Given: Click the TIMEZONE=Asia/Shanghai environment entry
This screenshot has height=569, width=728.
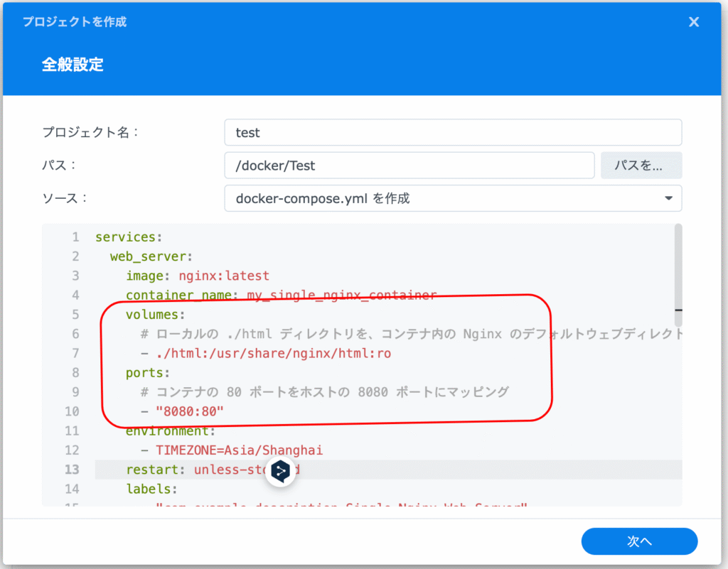Looking at the screenshot, I should [239, 450].
